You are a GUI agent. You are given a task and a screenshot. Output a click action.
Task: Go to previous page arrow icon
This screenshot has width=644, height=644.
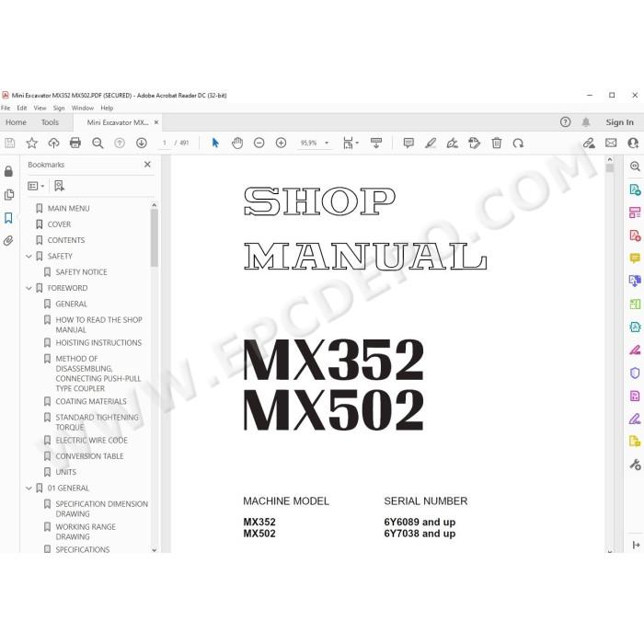click(120, 143)
